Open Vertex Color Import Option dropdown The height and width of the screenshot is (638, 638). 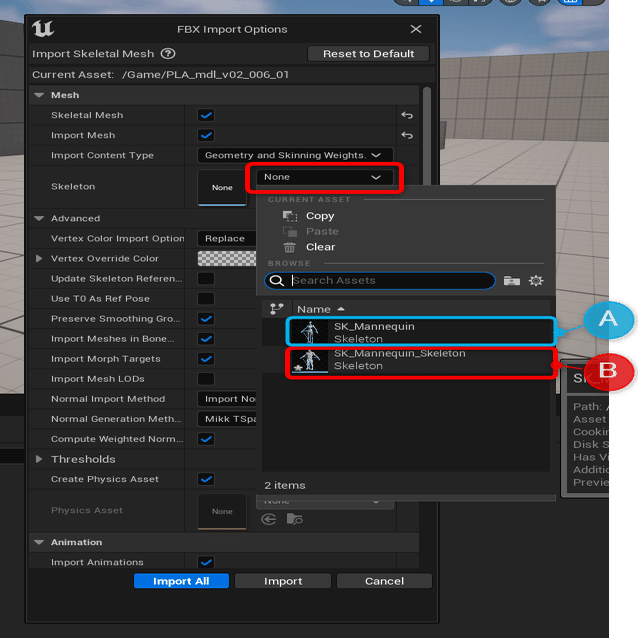click(227, 238)
